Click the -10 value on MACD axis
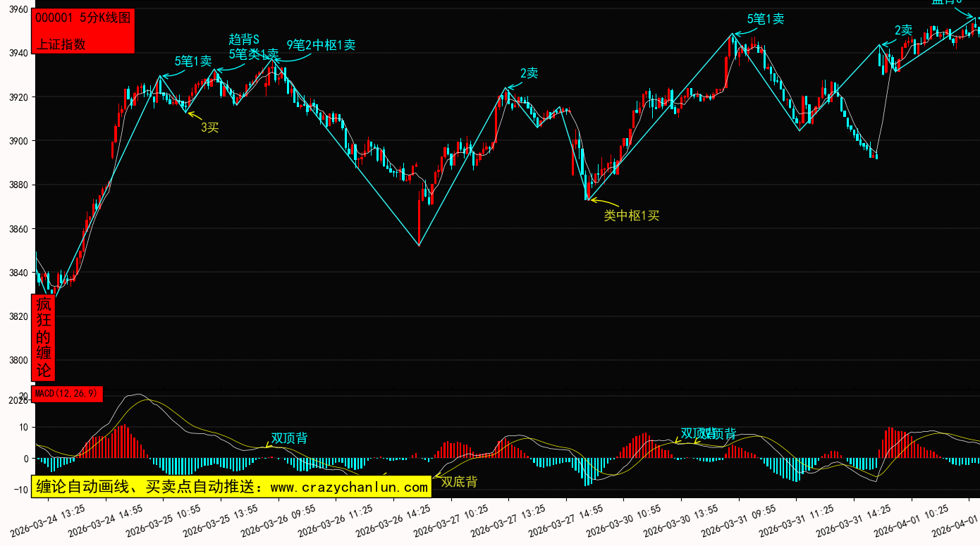The height and width of the screenshot is (546, 980). coord(20,490)
